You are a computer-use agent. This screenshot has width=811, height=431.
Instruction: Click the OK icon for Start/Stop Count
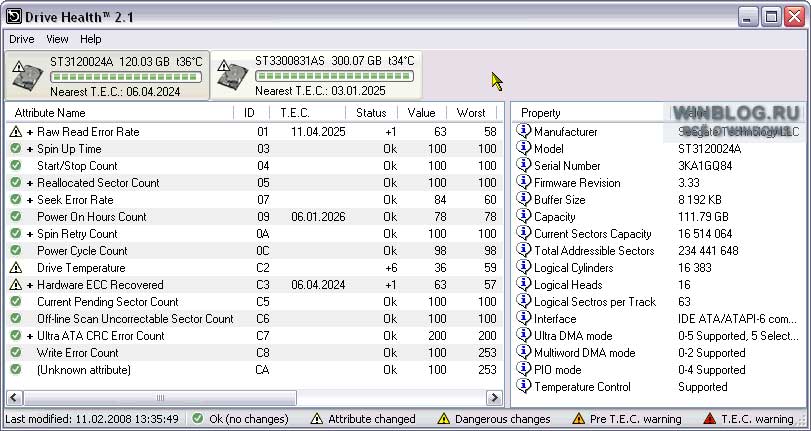(16, 166)
